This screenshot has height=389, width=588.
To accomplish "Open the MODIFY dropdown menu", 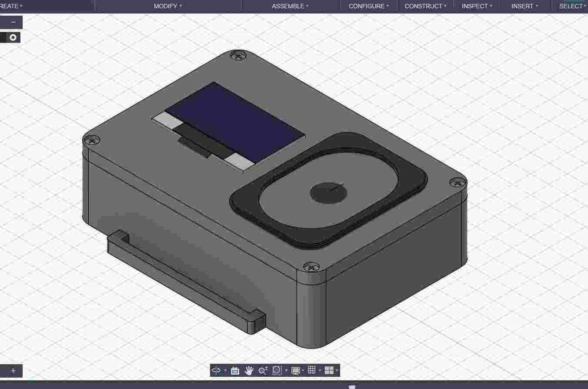I will (168, 6).
